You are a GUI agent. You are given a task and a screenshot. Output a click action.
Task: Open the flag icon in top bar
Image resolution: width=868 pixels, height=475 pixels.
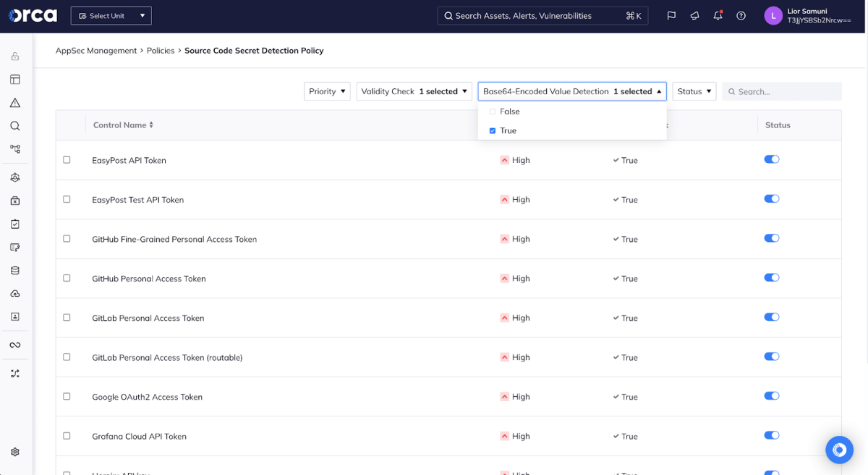[x=671, y=16]
